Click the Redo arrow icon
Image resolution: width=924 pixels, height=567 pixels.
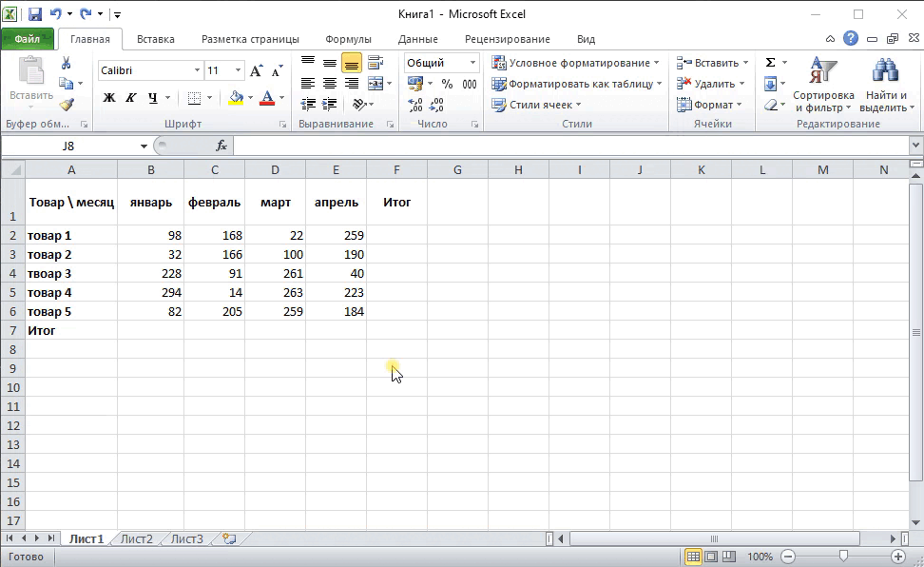87,13
